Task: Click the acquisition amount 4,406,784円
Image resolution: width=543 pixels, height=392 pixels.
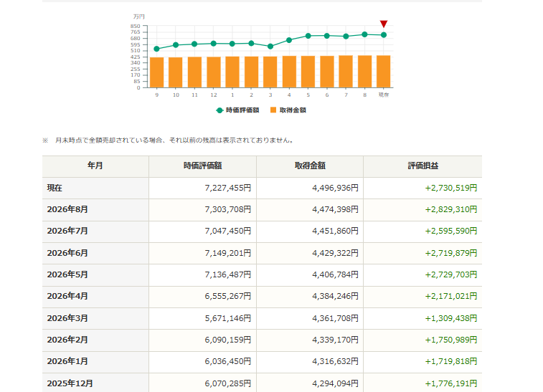Action: pyautogui.click(x=335, y=274)
